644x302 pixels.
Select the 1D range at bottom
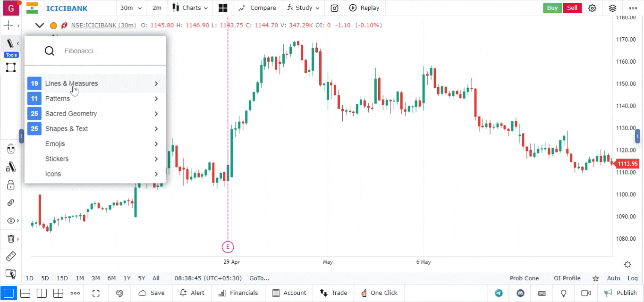(30, 278)
